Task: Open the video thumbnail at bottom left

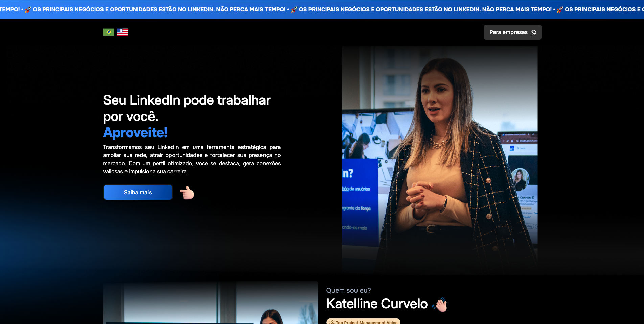Action: (x=210, y=304)
